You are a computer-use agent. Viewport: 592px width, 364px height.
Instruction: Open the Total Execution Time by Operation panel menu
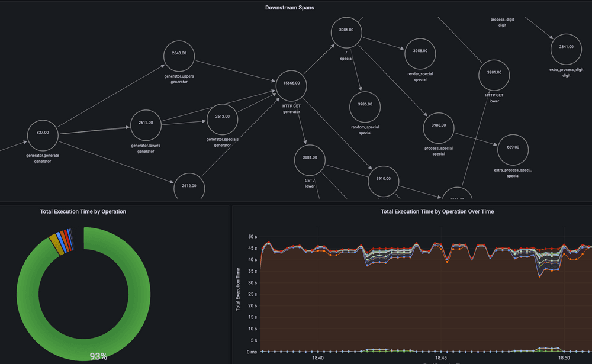[82, 211]
